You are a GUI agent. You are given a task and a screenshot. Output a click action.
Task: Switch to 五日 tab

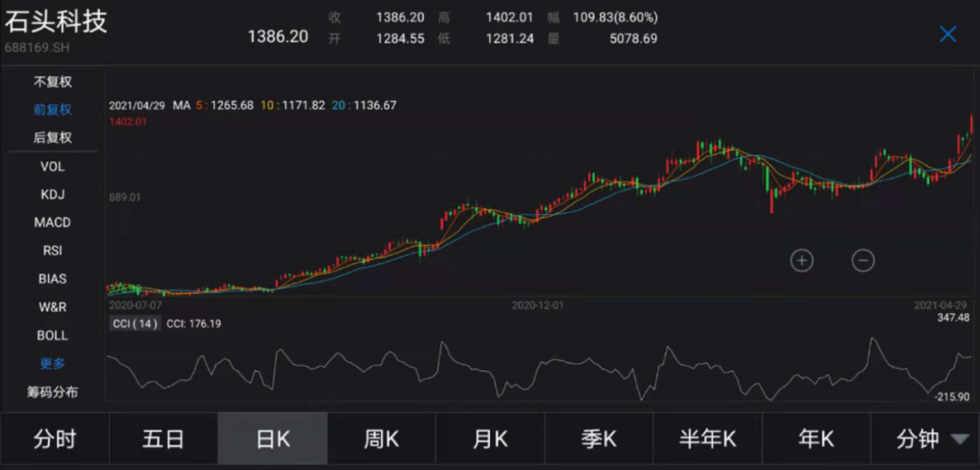[x=163, y=439]
